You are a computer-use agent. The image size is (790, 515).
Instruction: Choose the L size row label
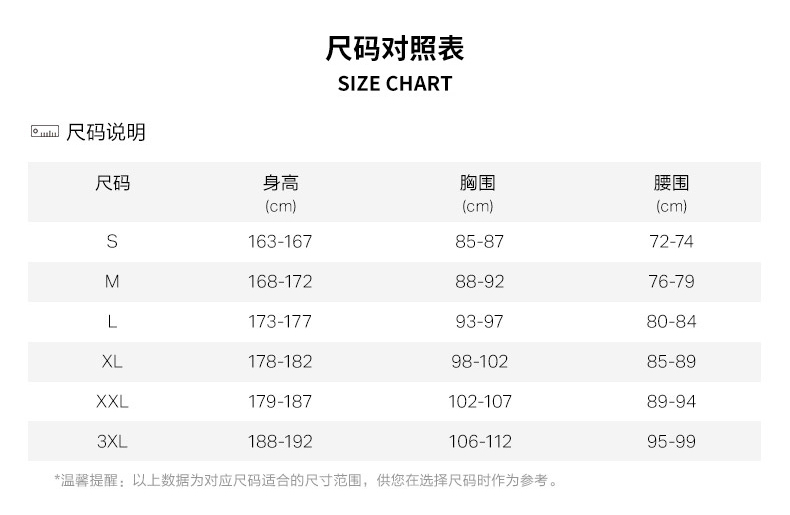112,322
